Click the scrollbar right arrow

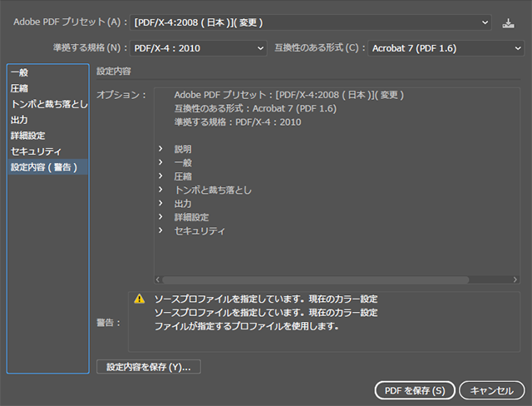(515, 280)
